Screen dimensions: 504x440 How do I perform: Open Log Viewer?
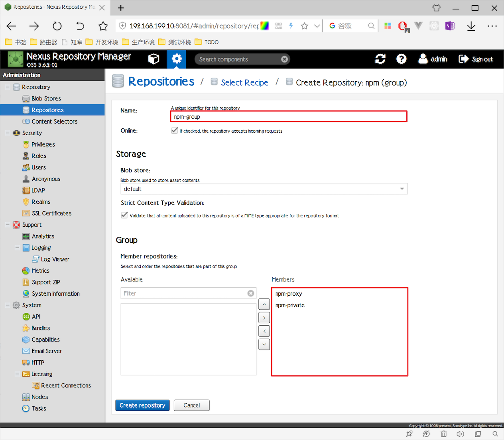point(55,259)
